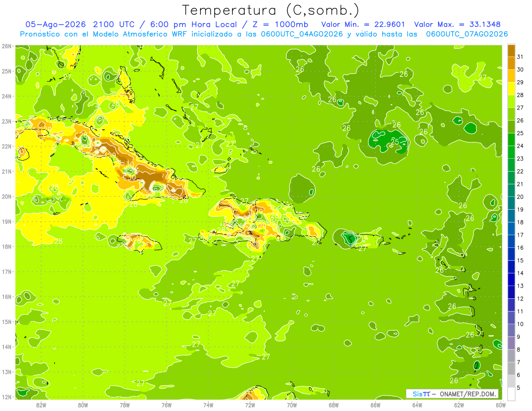Image resolution: width=532 pixels, height=411 pixels.
Task: Click the yellow swatch between legend 28 and 29
Action: tap(512, 89)
